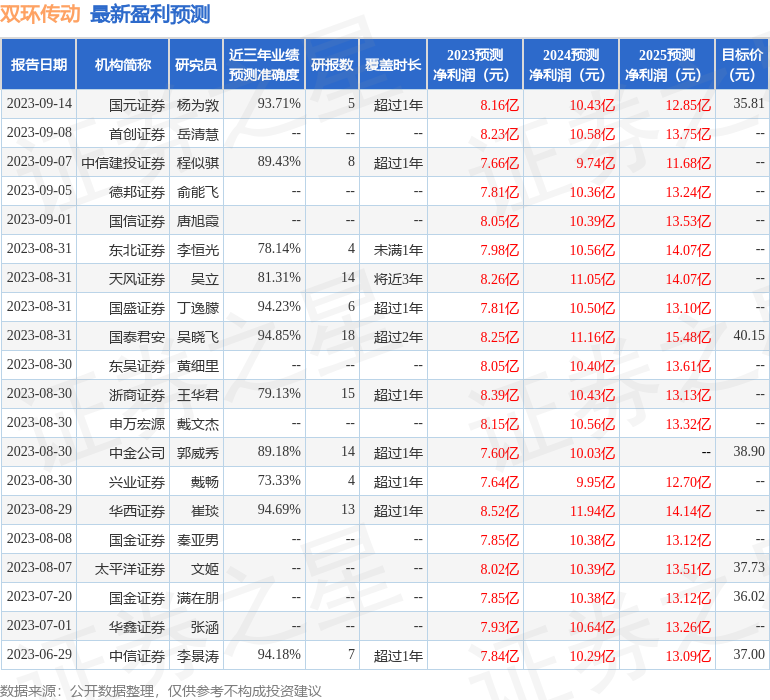Click the date 2023-09-08

tap(39, 133)
